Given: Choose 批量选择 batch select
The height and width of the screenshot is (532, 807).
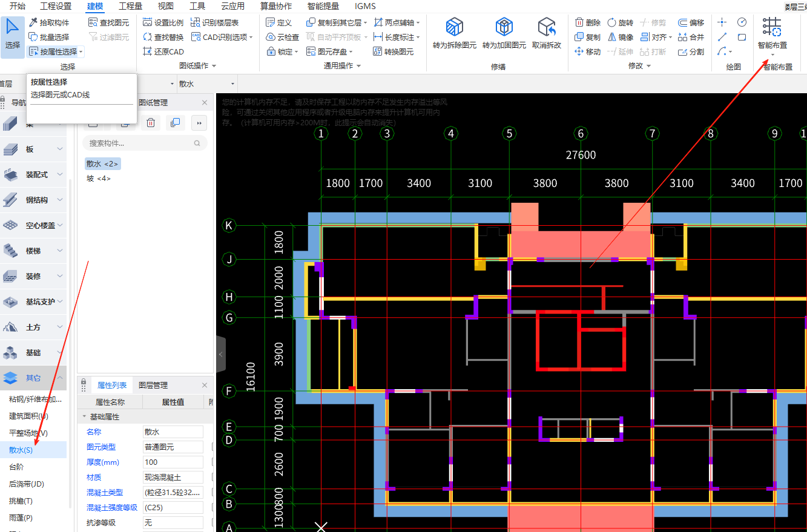Looking at the screenshot, I should tap(49, 37).
